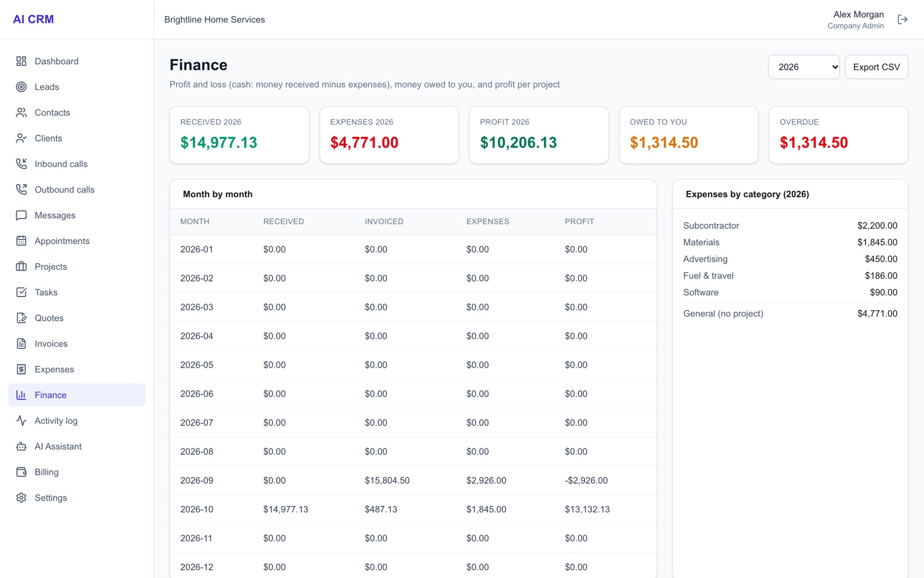Click the Activity log pulse icon
Screen dimensions: 924x578
21,421
